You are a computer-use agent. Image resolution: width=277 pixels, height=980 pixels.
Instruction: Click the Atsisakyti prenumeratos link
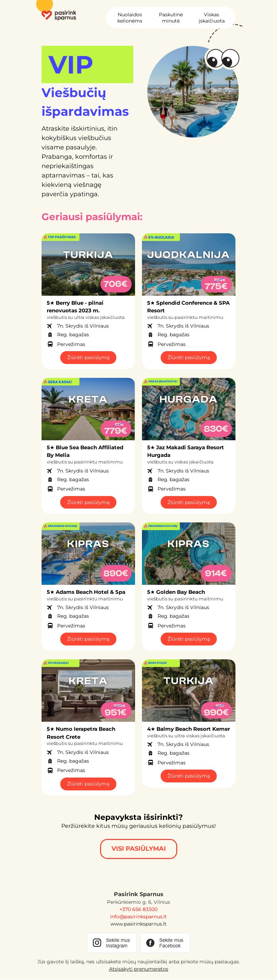click(x=138, y=969)
